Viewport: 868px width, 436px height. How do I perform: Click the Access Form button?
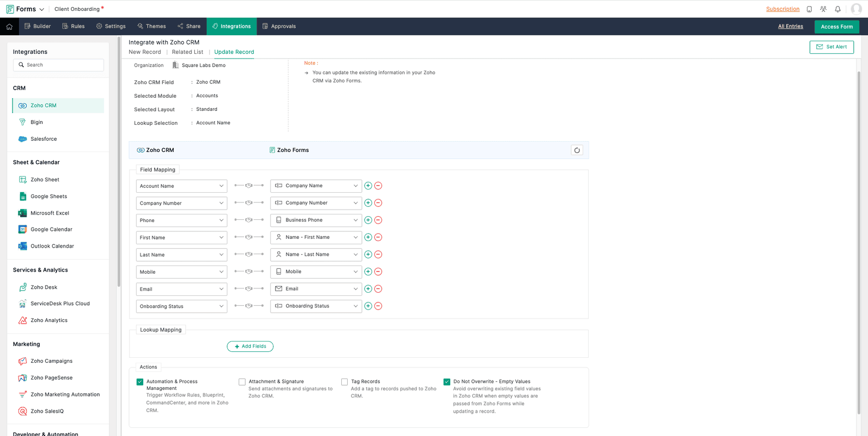click(836, 27)
